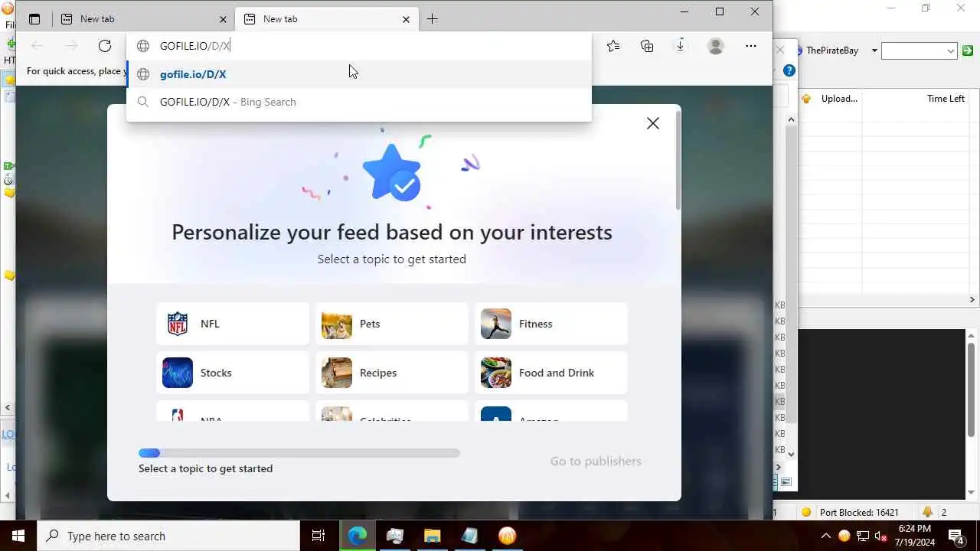
Task: Click the Time Left column header
Action: tap(946, 99)
